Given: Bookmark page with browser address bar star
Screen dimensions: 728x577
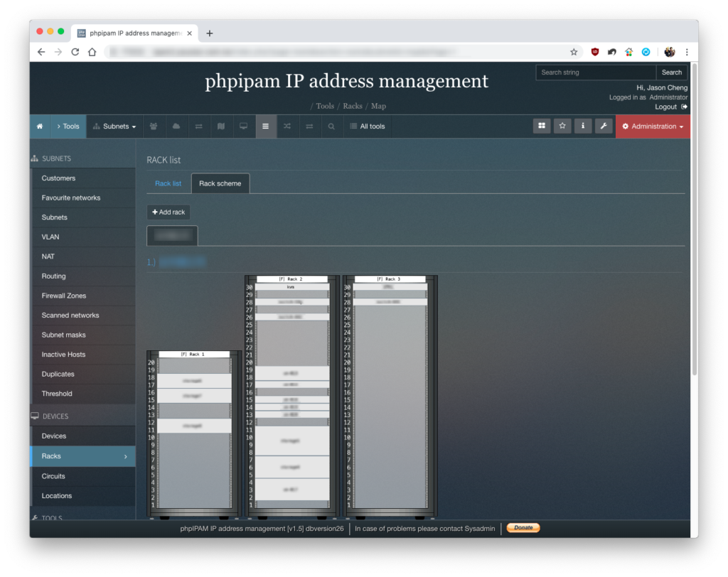Looking at the screenshot, I should click(x=574, y=52).
